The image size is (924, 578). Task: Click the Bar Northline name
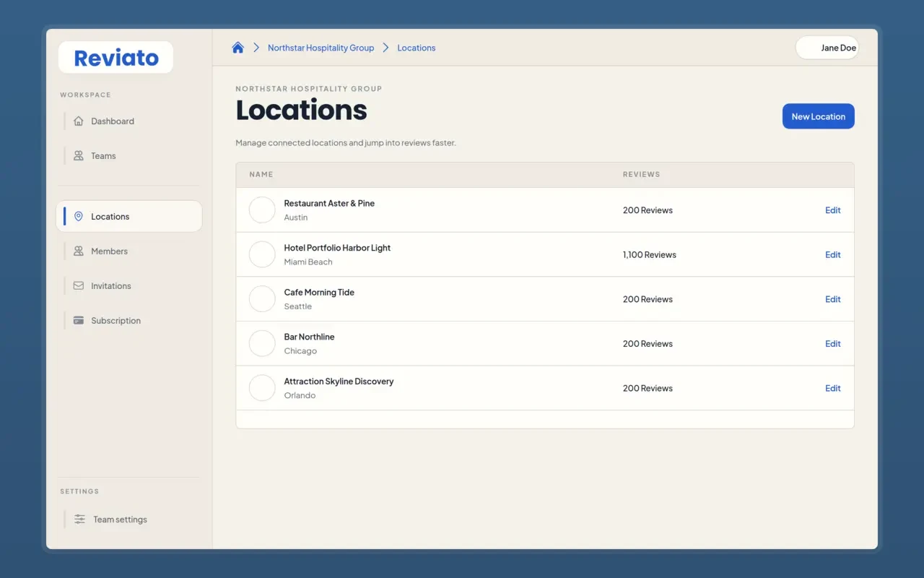coord(309,337)
